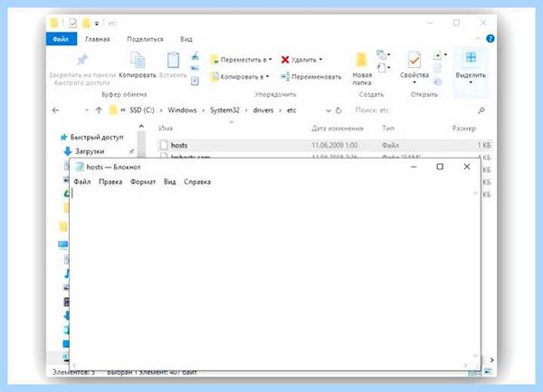Click the date 11.06.2009 1:00
543x392 pixels.
tap(335, 146)
